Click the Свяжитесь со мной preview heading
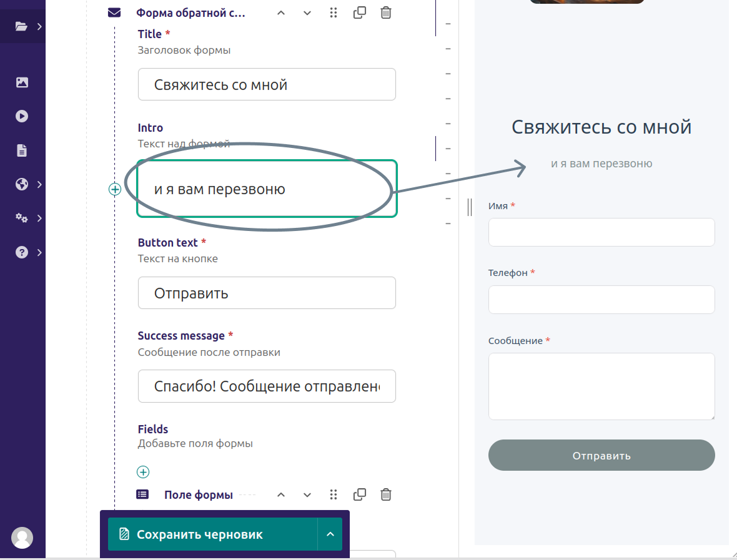The image size is (737, 560). [x=601, y=127]
